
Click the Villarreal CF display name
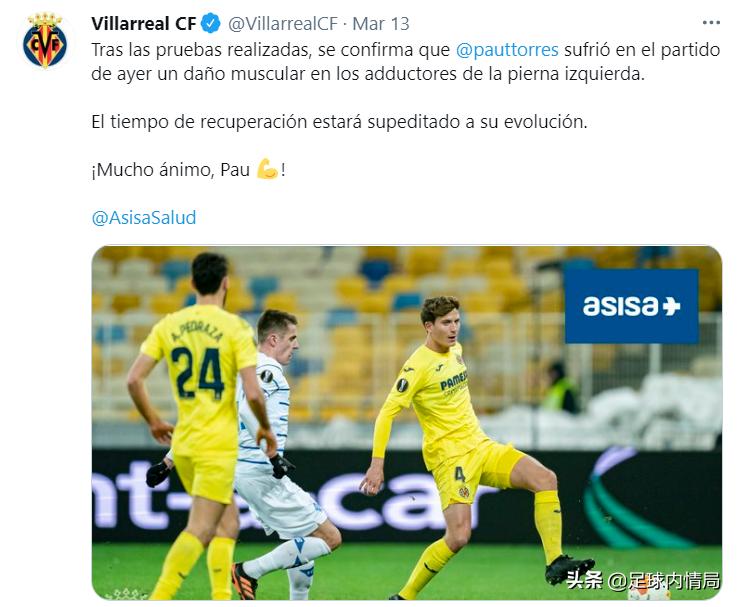(x=144, y=24)
